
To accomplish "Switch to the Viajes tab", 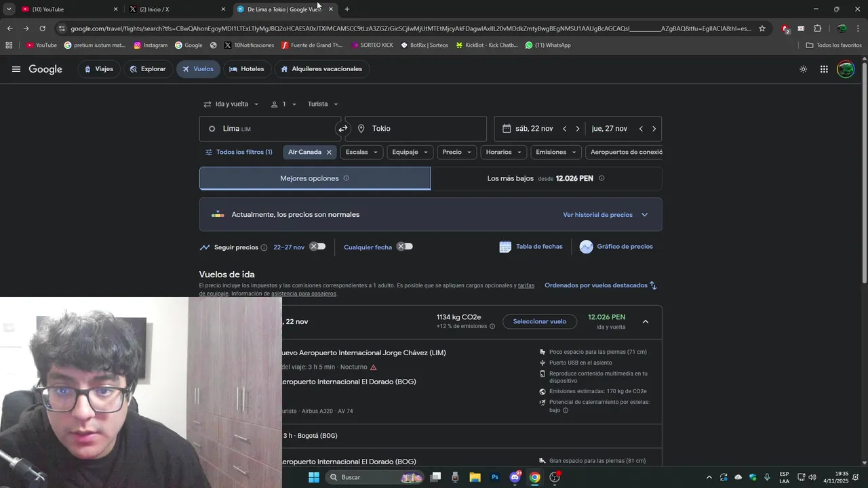I will 99,69.
